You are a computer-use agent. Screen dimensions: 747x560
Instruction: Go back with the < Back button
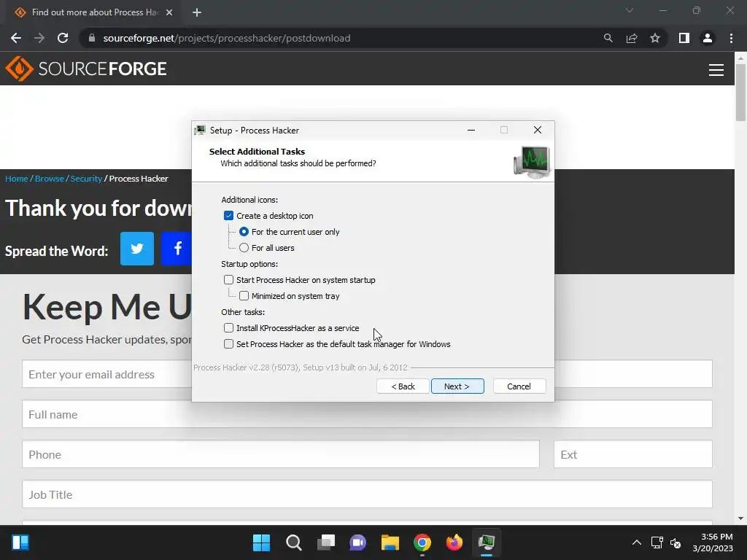pyautogui.click(x=403, y=386)
